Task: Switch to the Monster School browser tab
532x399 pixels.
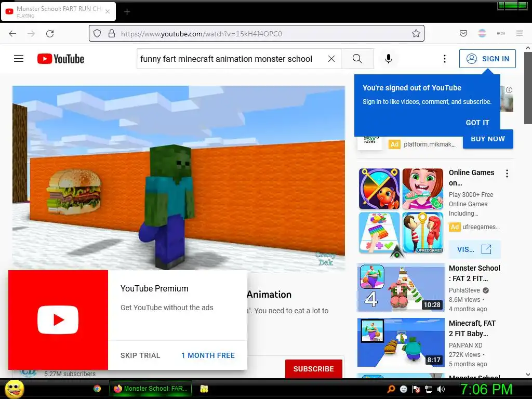Action: tap(58, 11)
